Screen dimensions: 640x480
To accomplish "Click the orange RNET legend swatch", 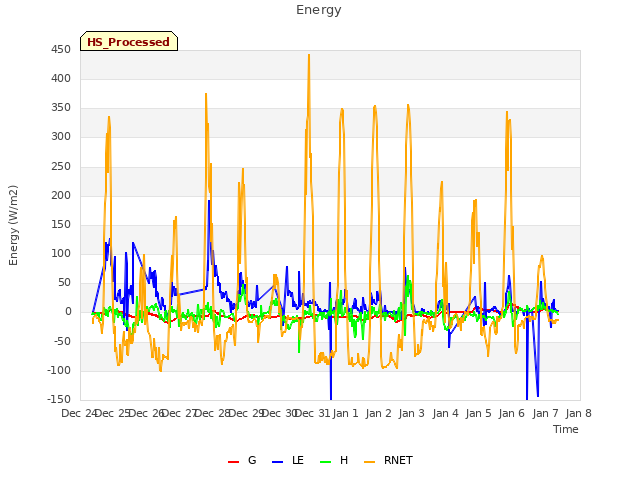I will pos(369,462).
